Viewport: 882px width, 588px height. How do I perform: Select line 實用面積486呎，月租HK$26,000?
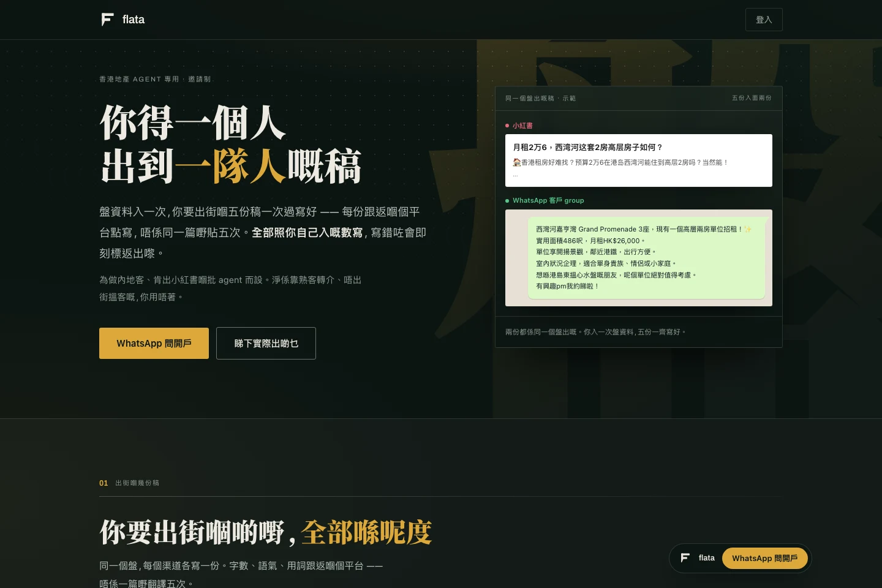[590, 241]
